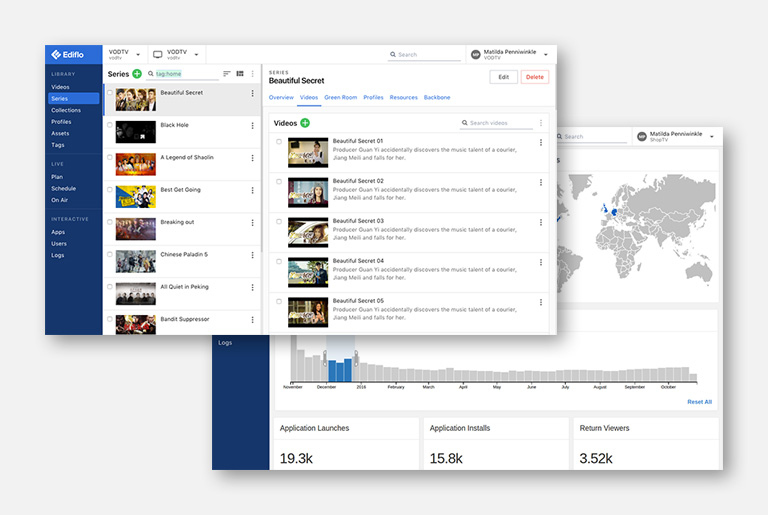Open kebab menu for Black Hole series

tap(253, 125)
